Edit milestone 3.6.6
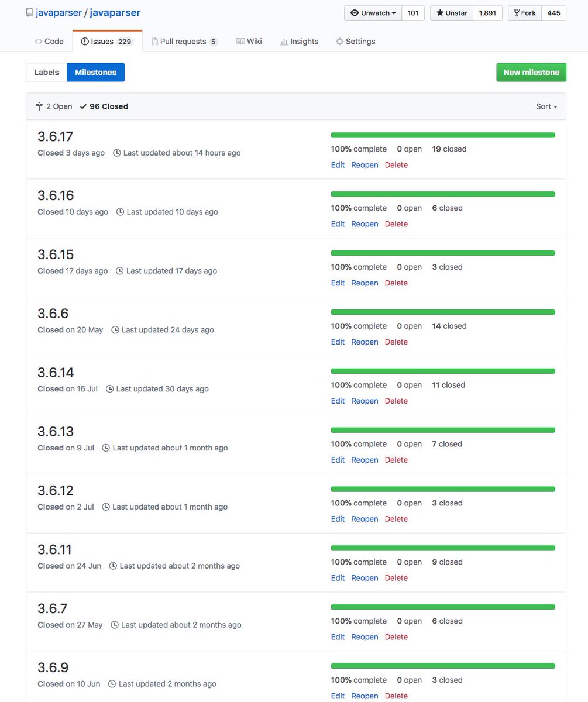 [338, 342]
